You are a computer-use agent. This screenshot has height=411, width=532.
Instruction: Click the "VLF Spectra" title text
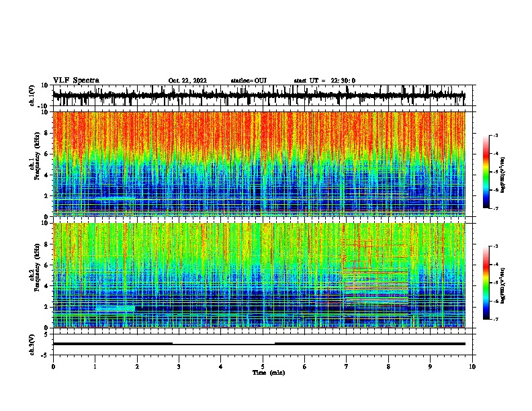click(76, 81)
